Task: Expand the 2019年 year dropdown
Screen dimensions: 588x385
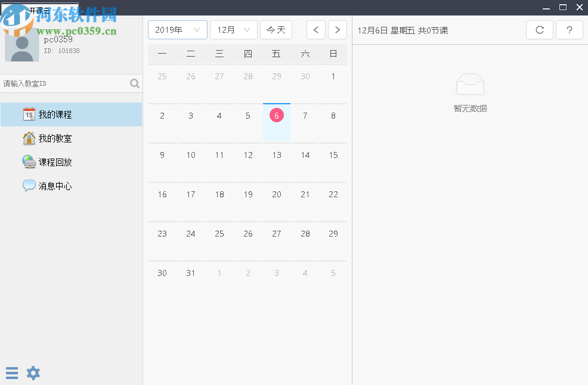Action: click(x=178, y=30)
